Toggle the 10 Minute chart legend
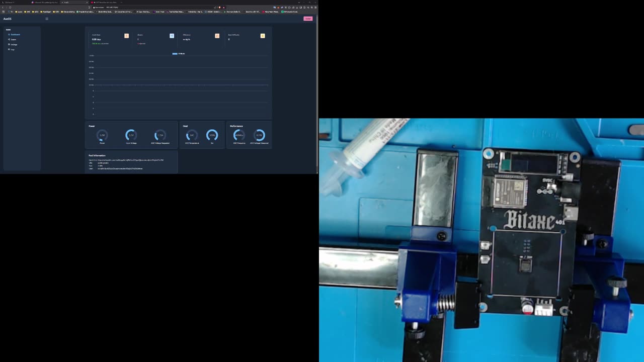The height and width of the screenshot is (362, 644). 179,54
